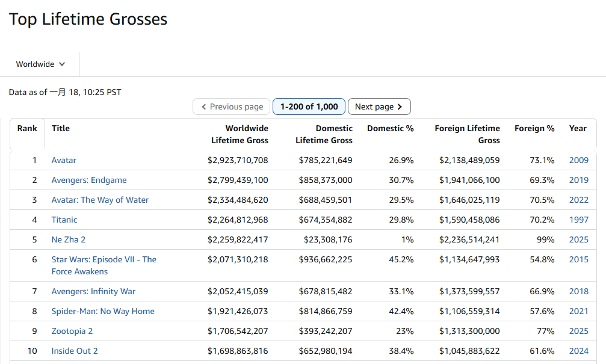Open Star Wars: Episode VII link

104,259
